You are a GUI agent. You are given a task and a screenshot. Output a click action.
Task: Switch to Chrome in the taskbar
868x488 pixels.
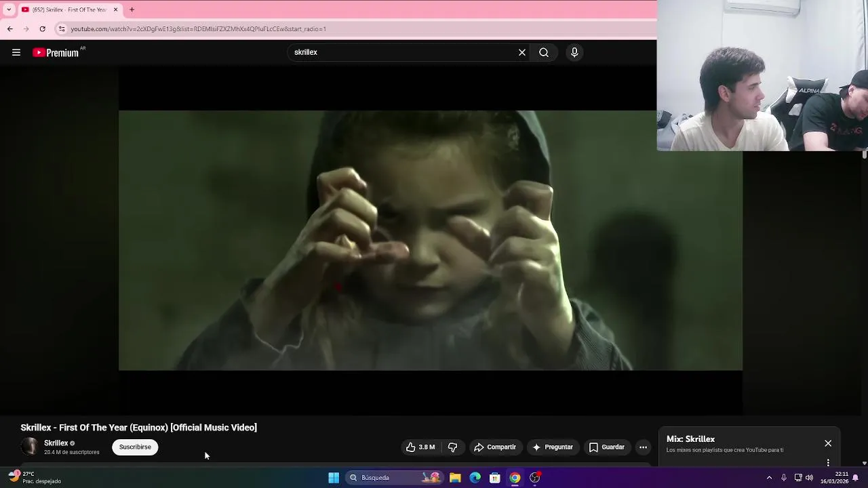(515, 478)
